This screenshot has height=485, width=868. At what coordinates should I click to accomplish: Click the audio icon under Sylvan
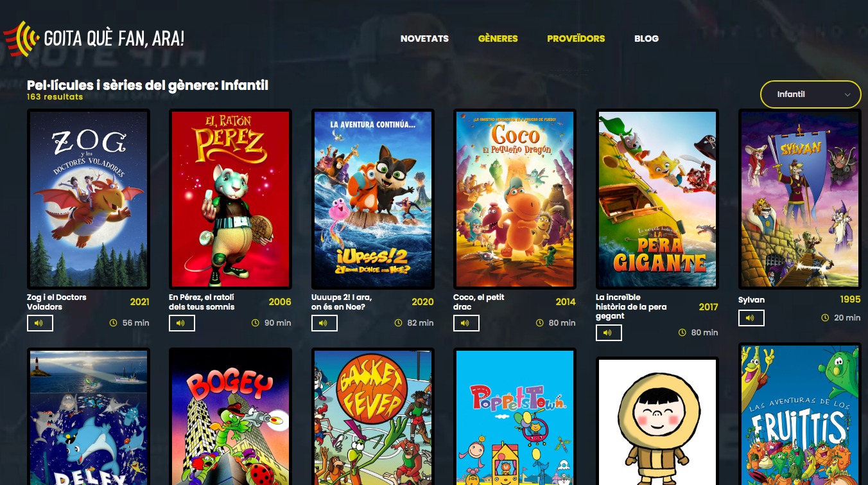coord(751,318)
